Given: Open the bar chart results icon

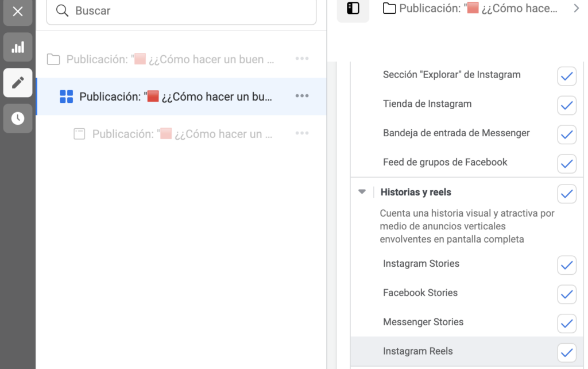Looking at the screenshot, I should pos(18,47).
